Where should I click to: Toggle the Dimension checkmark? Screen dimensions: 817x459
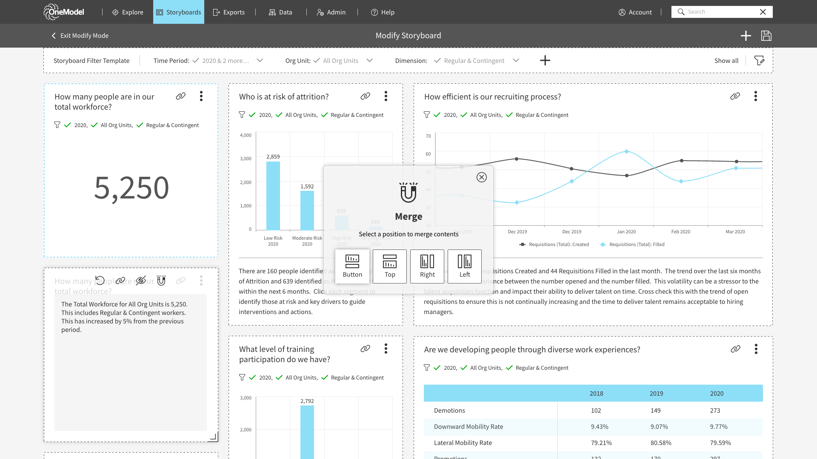tap(437, 60)
